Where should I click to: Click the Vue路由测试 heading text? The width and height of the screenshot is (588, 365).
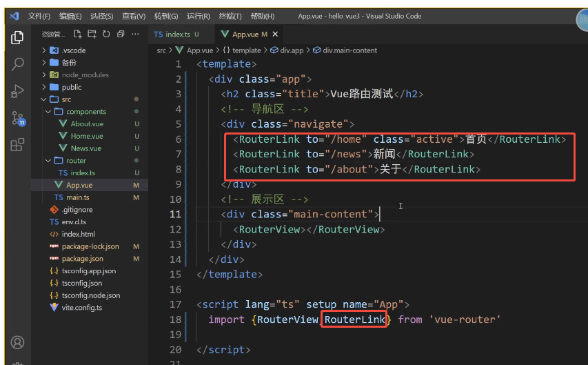[x=361, y=94]
